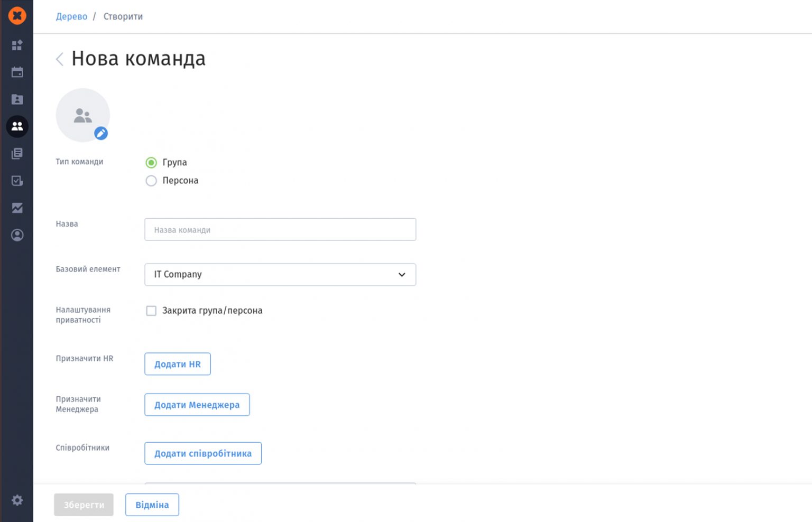Open the analytics chart section
The width and height of the screenshot is (812, 522).
pos(17,208)
